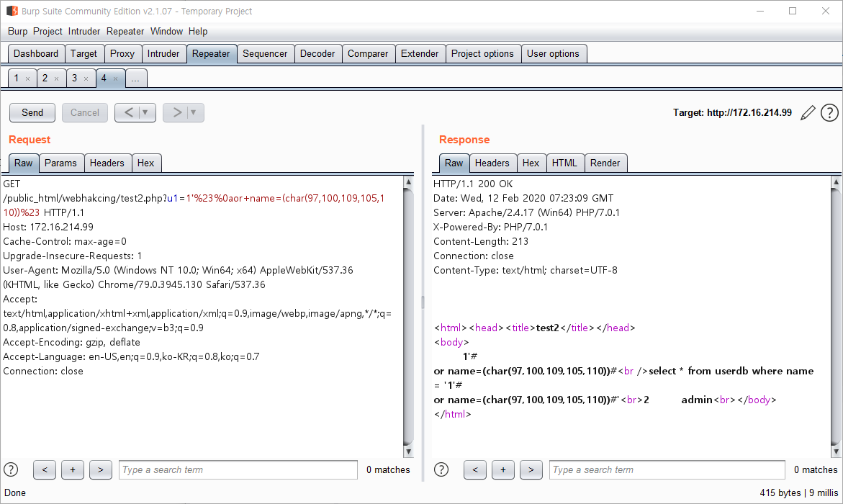Click request search help icon
The width and height of the screenshot is (843, 504).
[11, 469]
